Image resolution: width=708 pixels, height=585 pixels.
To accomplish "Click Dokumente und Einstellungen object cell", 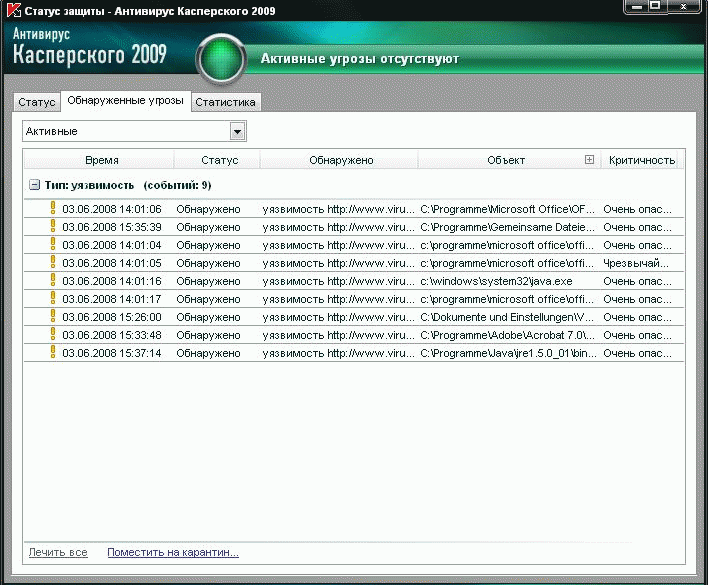I will pyautogui.click(x=508, y=317).
